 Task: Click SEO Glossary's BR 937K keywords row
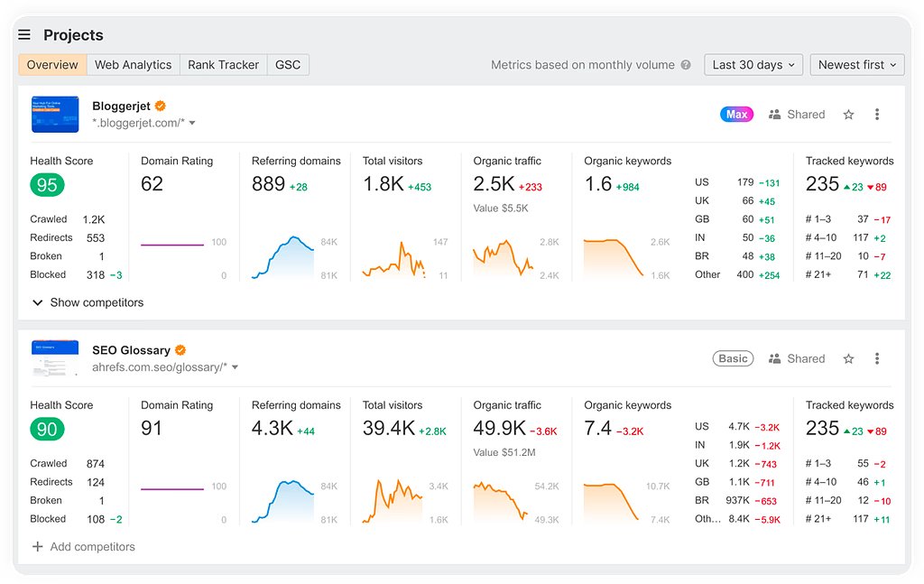737,500
